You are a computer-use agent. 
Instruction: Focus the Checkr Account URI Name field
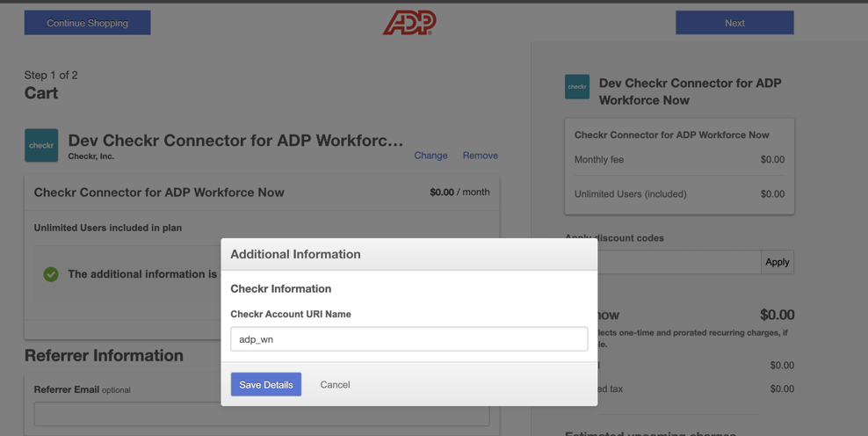coord(409,339)
